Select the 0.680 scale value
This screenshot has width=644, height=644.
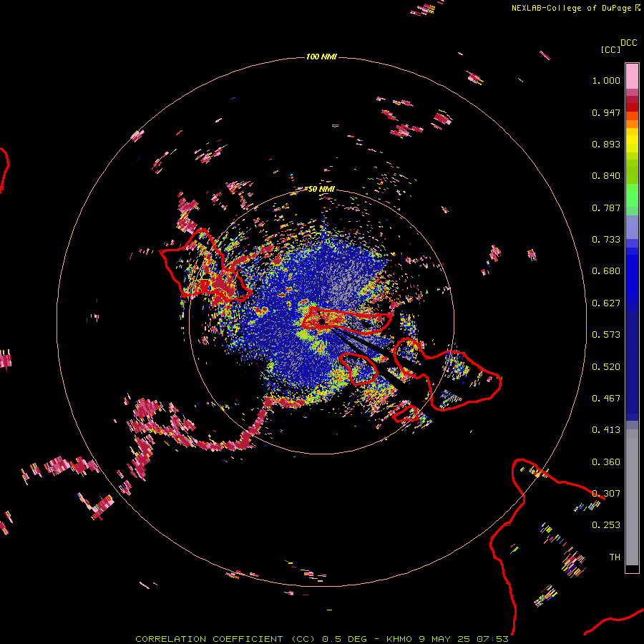(606, 271)
